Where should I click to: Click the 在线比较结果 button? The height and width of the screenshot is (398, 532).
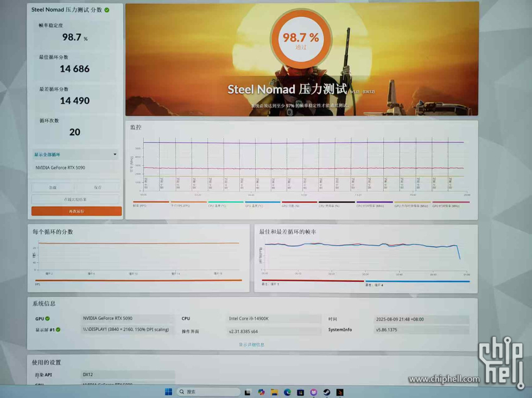click(75, 200)
